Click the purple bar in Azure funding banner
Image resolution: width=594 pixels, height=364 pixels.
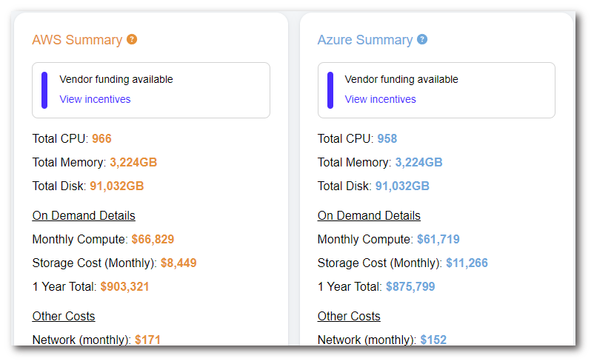pos(330,90)
